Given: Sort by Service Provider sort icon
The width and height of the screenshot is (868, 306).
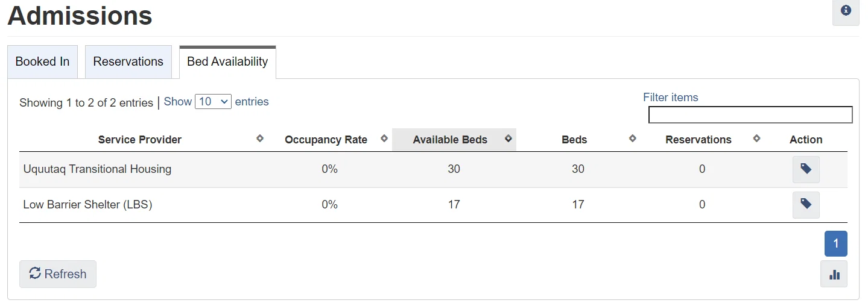Looking at the screenshot, I should click(260, 139).
